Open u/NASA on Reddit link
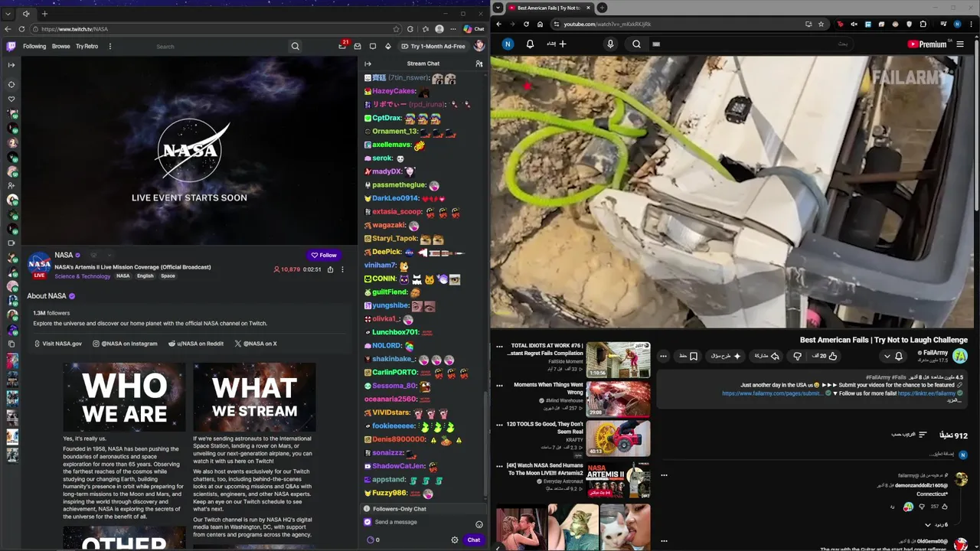Screen dimensions: 980x551 click(196, 344)
